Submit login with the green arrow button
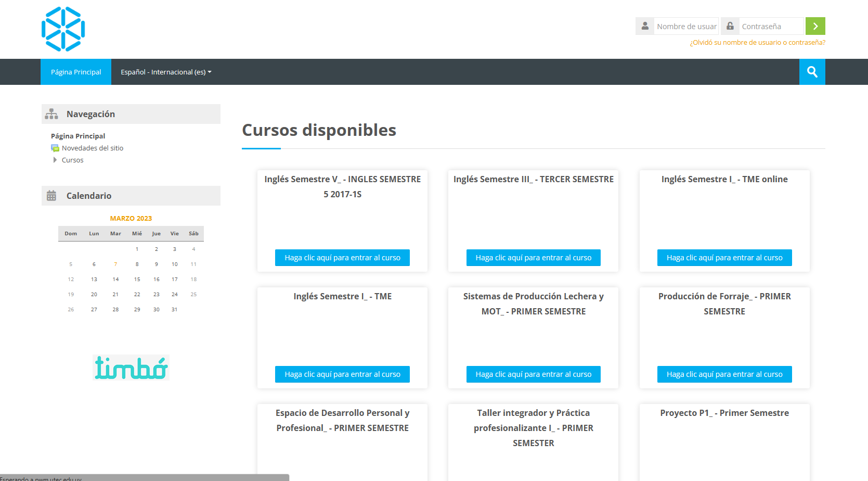This screenshot has width=868, height=481. tap(815, 26)
